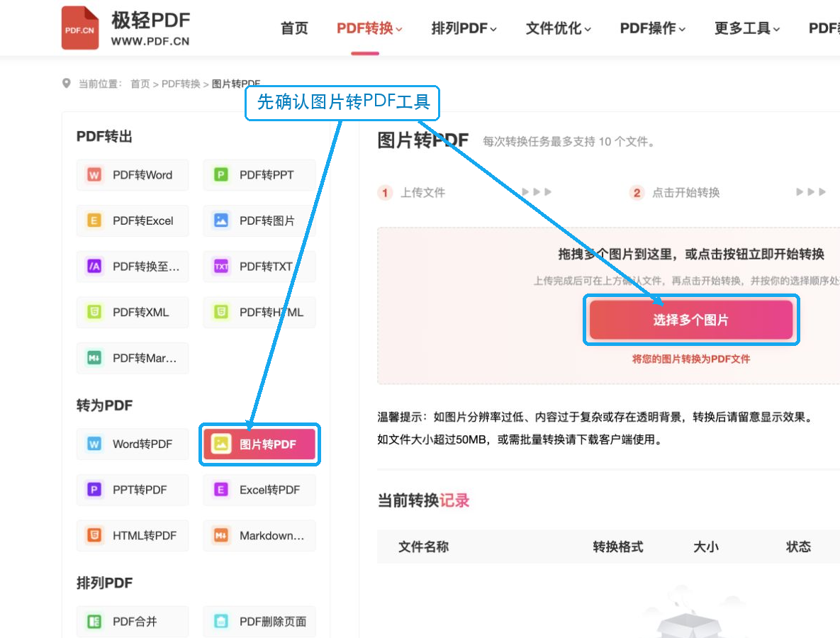The width and height of the screenshot is (840, 638).
Task: Click the PDF.CN red logo icon
Action: (x=80, y=28)
